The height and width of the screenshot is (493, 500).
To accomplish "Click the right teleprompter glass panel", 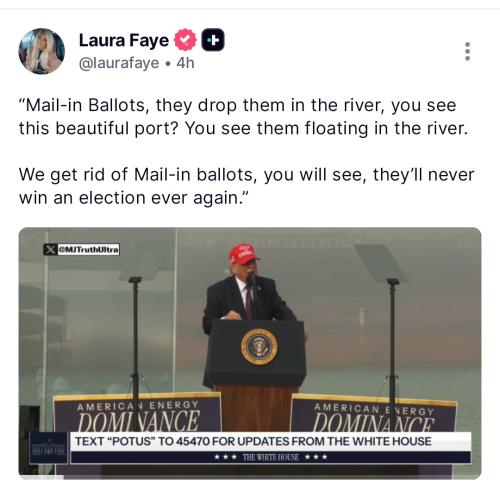I will coord(380,263).
